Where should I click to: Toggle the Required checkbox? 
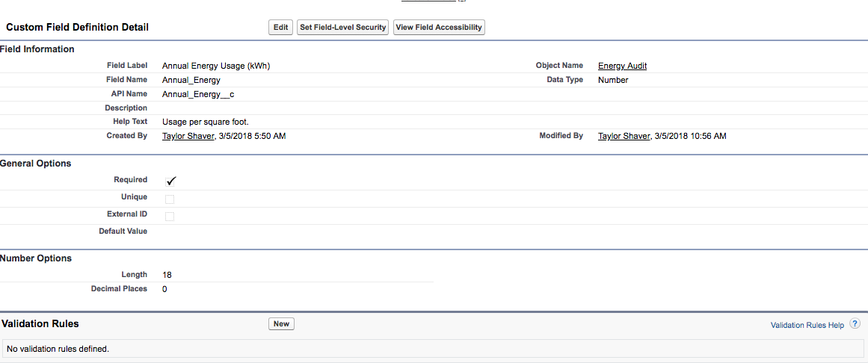click(170, 181)
